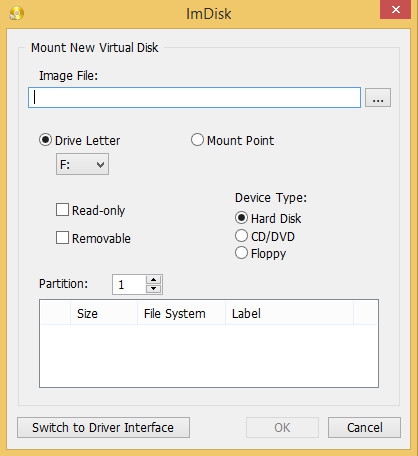The width and height of the screenshot is (418, 456).
Task: Click the greyed-out OK button
Action: pyautogui.click(x=282, y=428)
